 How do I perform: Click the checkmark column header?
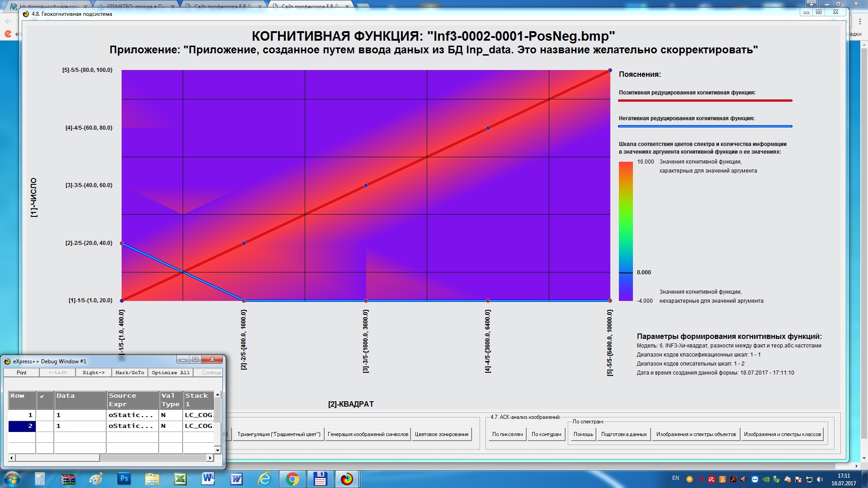tap(45, 400)
